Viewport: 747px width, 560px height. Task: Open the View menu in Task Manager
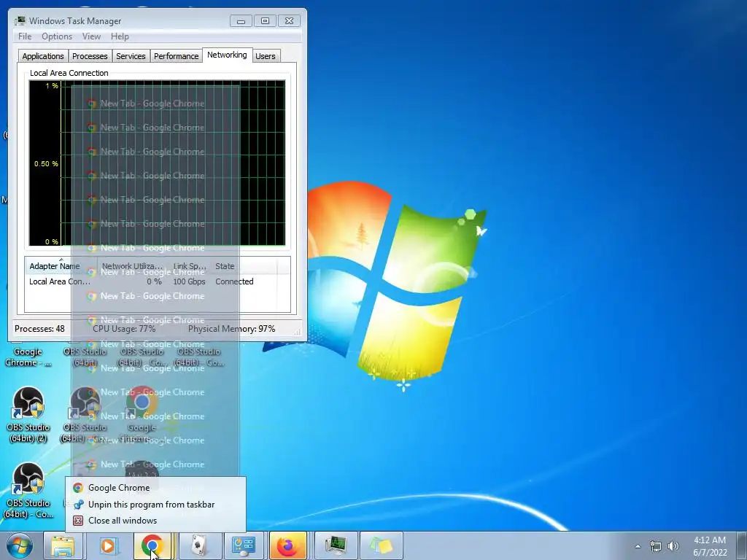click(91, 36)
